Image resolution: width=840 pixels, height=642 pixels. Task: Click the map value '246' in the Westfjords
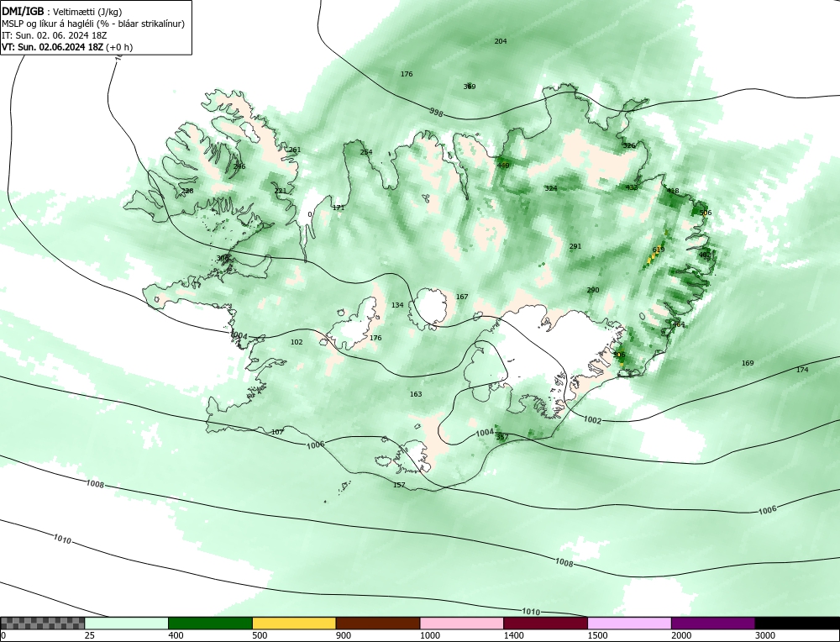coord(239,166)
